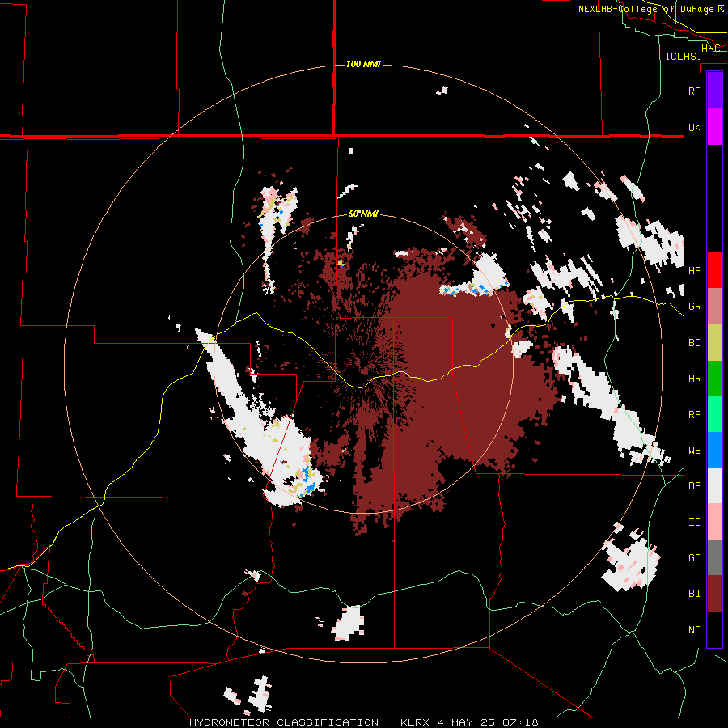Click the DS legend label
Viewport: 728px width, 728px height.
pyautogui.click(x=694, y=486)
